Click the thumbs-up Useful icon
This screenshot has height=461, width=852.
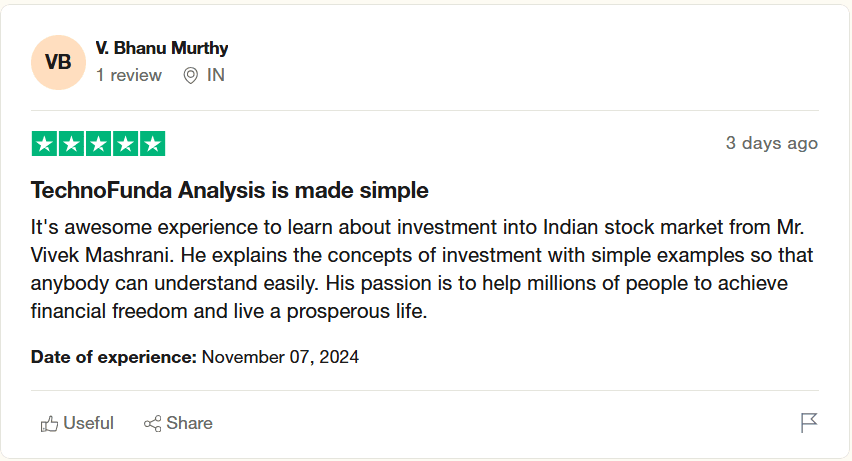point(49,424)
